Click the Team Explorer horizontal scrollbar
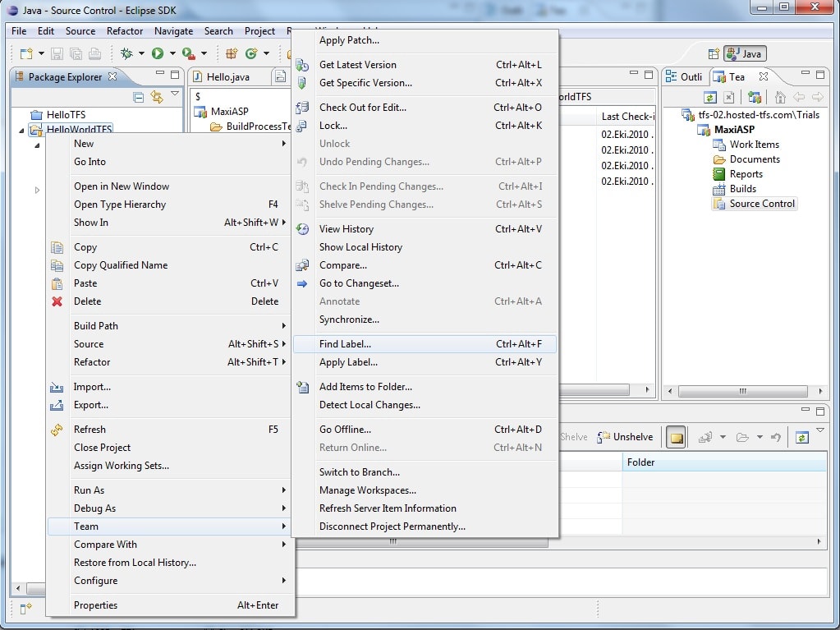 point(742,392)
